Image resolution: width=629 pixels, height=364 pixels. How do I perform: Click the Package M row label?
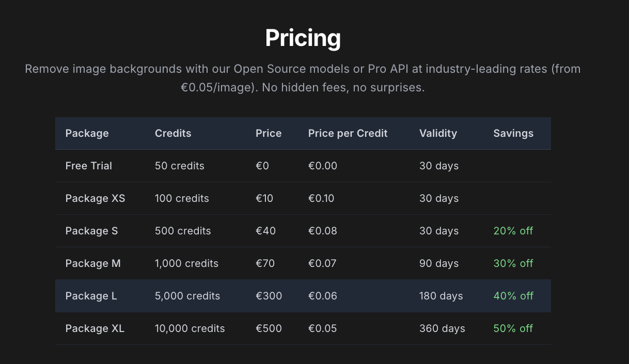[93, 263]
